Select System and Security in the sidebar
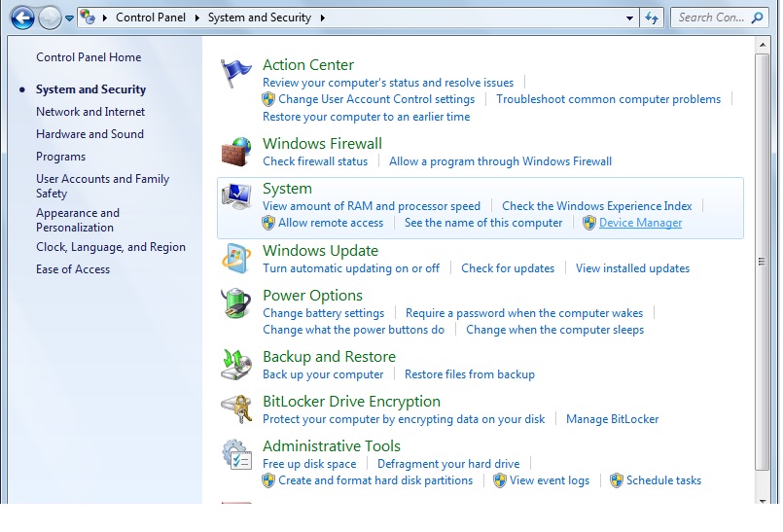 click(90, 89)
